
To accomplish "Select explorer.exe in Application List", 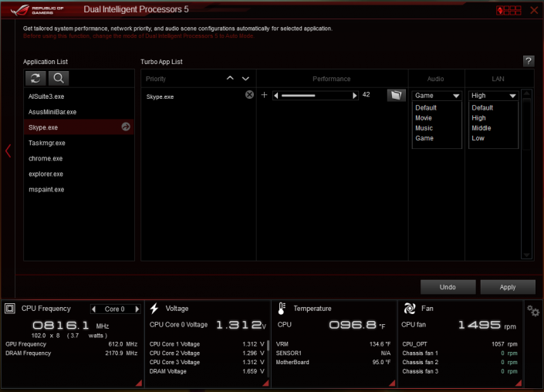I will click(x=79, y=174).
